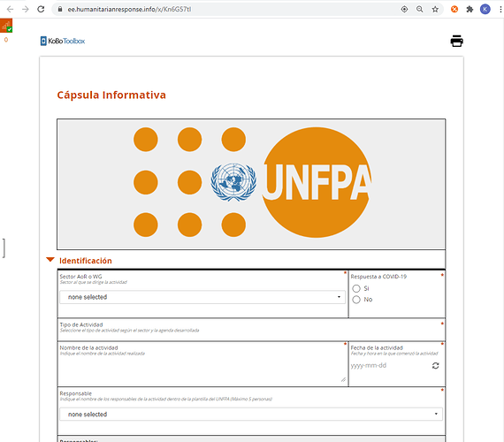Open the K profile avatar

(485, 10)
